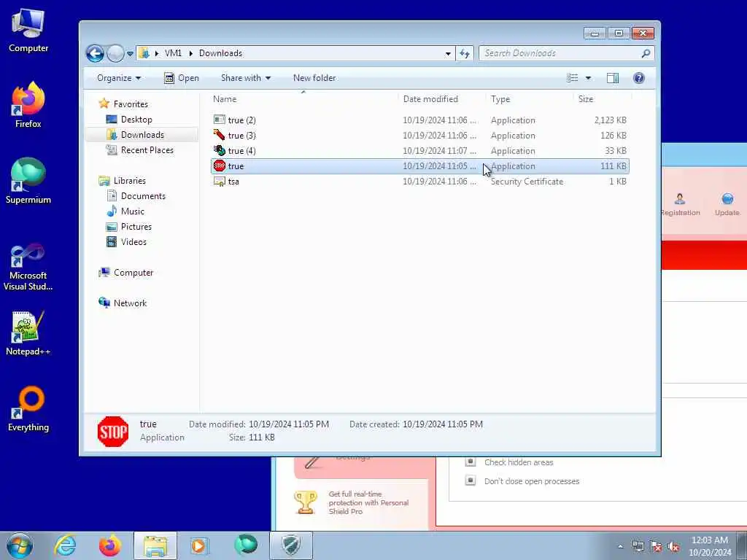
Task: Open the Explorer help button
Action: [x=639, y=78]
